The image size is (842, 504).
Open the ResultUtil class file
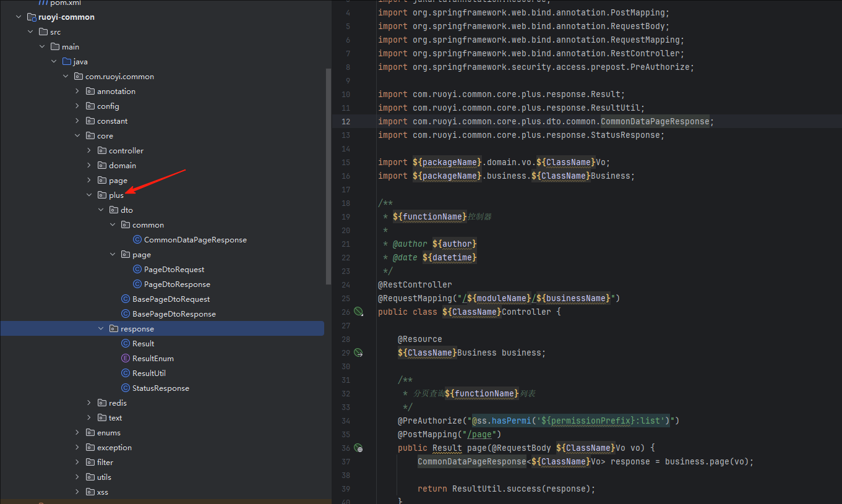coord(148,374)
